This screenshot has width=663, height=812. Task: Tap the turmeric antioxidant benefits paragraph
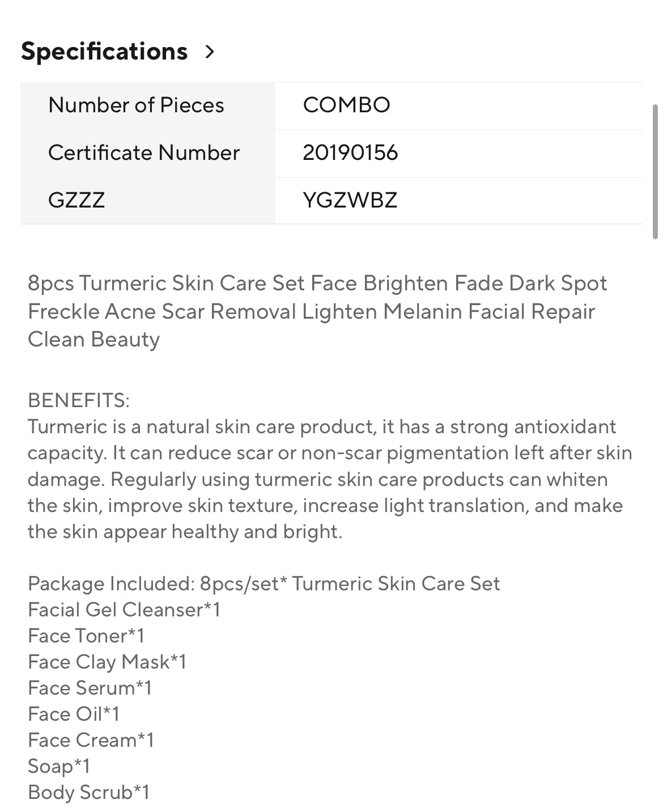pyautogui.click(x=329, y=479)
